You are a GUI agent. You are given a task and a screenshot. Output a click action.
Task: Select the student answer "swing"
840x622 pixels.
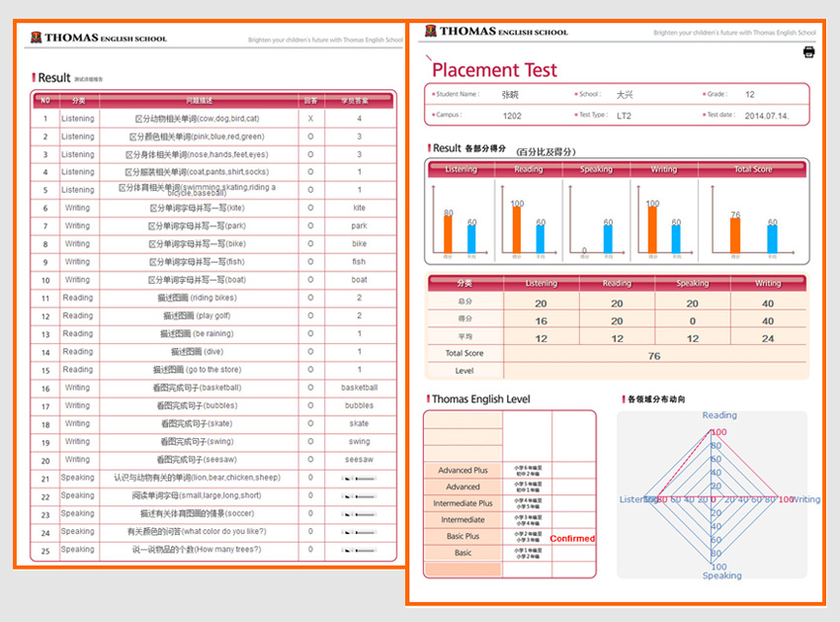coord(359,441)
